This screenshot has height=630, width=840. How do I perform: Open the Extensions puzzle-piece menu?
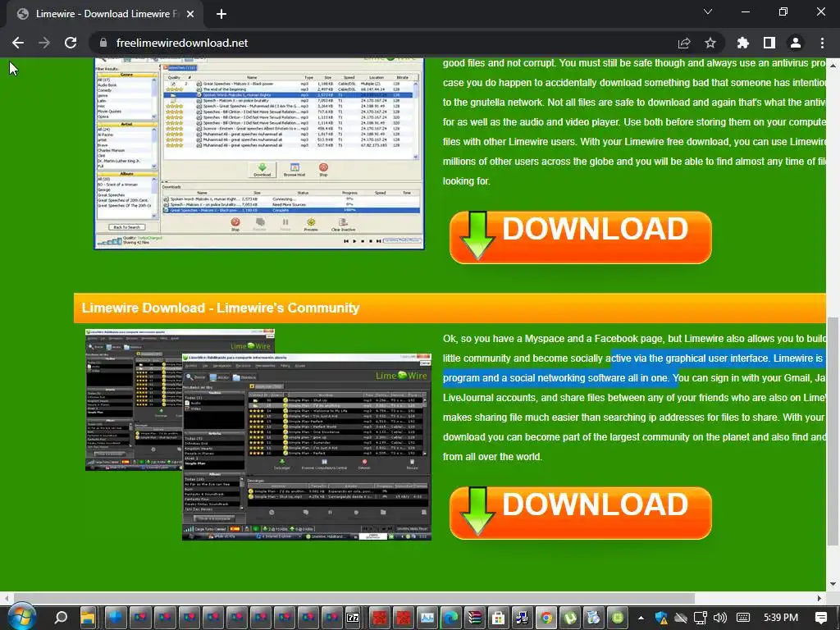(x=743, y=43)
